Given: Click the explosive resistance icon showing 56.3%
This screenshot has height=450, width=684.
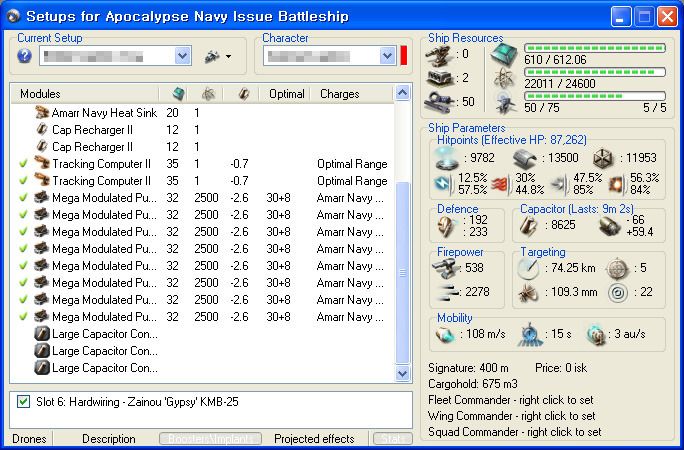Looking at the screenshot, I should click(618, 184).
